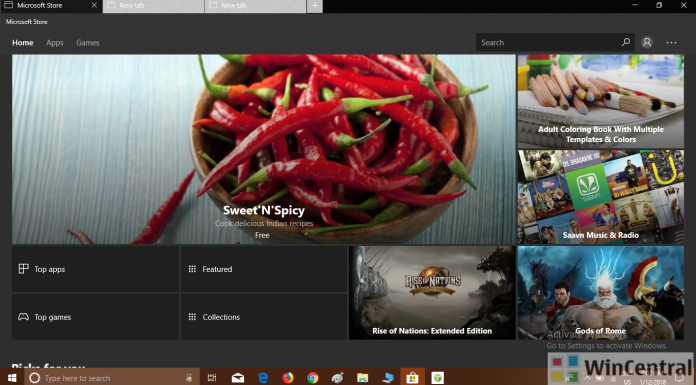Image resolution: width=696 pixels, height=385 pixels.
Task: Open the three-dot more options menu
Action: [671, 43]
